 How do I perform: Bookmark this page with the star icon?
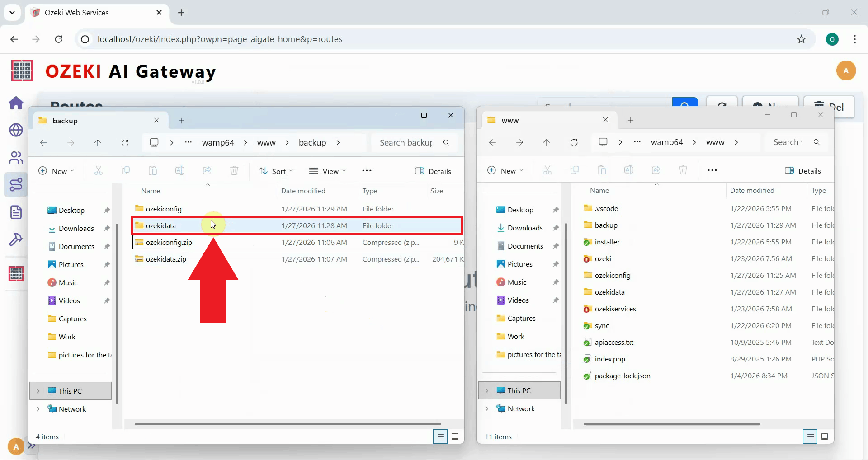coord(801,39)
